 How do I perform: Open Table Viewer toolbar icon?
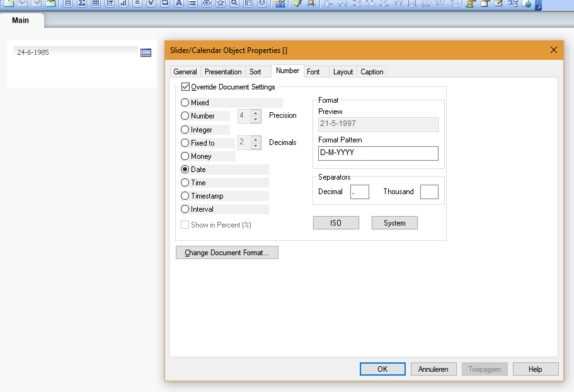coord(512,3)
